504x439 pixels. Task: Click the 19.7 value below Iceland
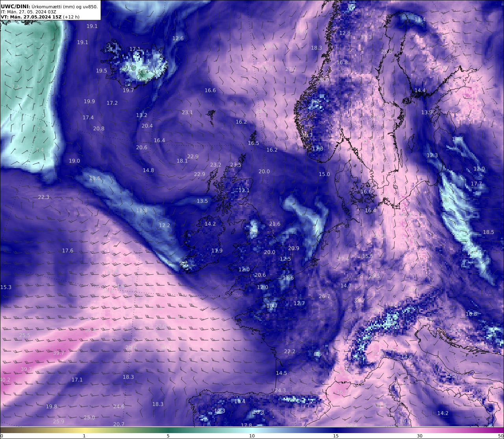pos(128,90)
